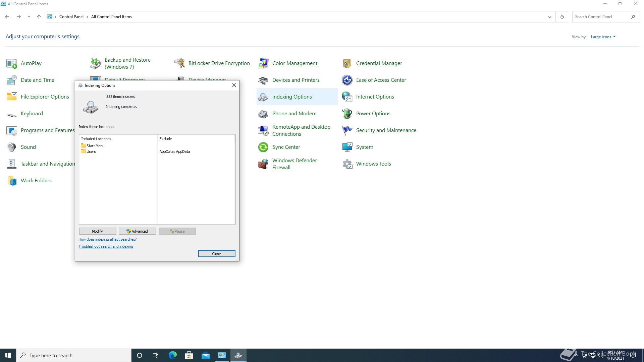This screenshot has width=644, height=362.
Task: Open the Taskbar and Navigation icon
Action: [11, 164]
